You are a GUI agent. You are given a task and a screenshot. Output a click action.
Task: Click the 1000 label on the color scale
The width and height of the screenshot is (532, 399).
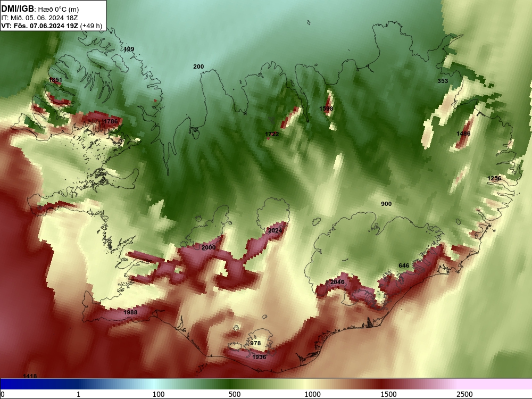pos(312,394)
